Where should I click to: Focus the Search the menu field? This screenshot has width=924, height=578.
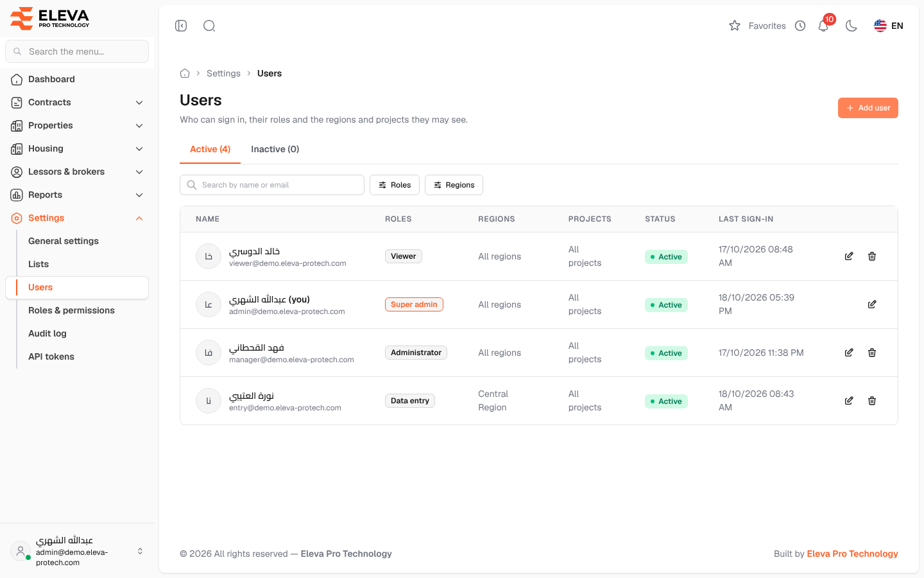pos(77,51)
